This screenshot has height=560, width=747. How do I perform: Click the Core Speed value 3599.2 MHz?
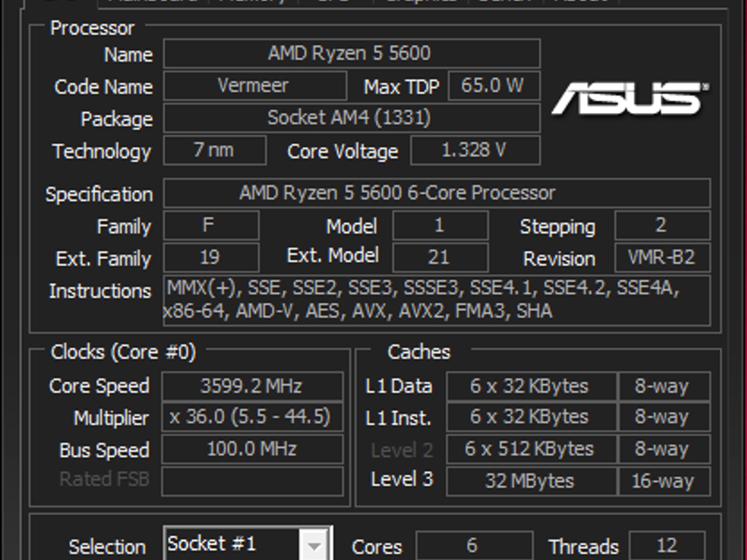coord(252,386)
